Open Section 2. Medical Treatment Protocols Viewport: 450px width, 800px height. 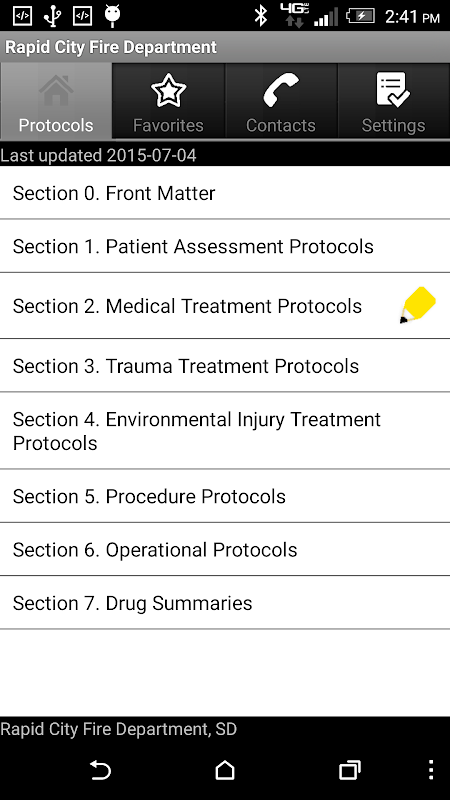[225, 306]
